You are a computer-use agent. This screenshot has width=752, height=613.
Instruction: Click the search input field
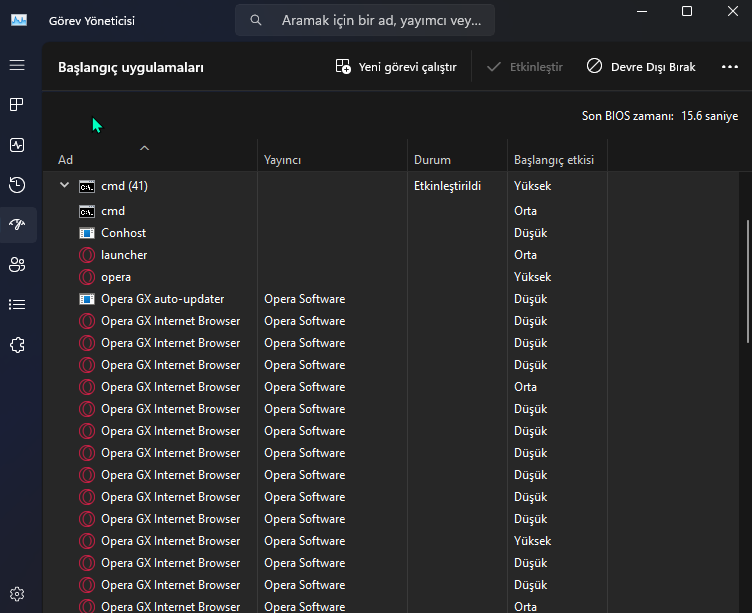pos(365,20)
